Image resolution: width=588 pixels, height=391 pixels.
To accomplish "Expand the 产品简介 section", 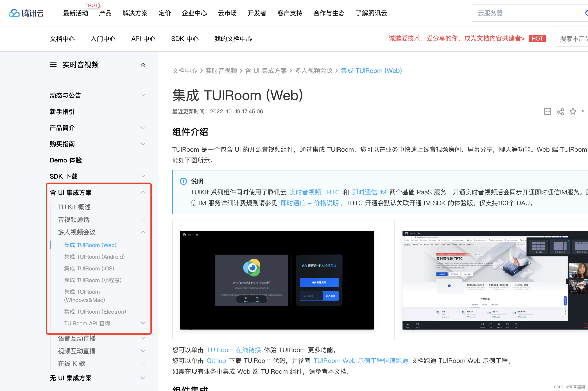I will tap(143, 128).
